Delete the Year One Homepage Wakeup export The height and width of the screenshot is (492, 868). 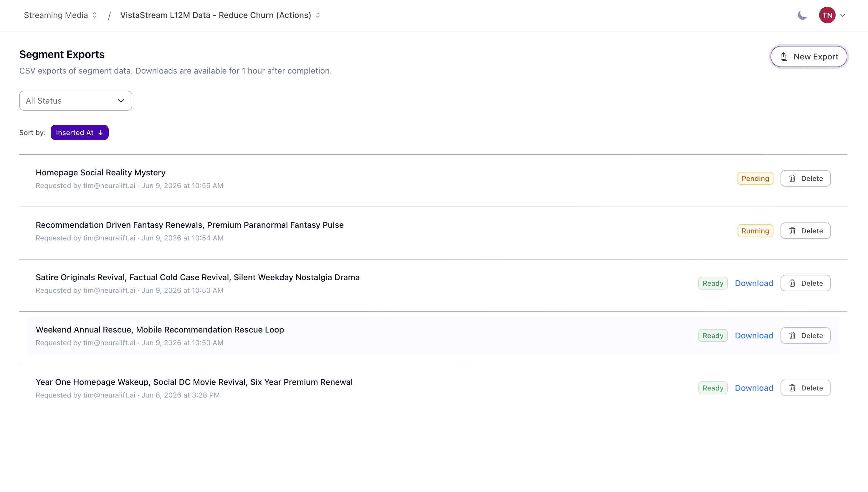(x=805, y=388)
